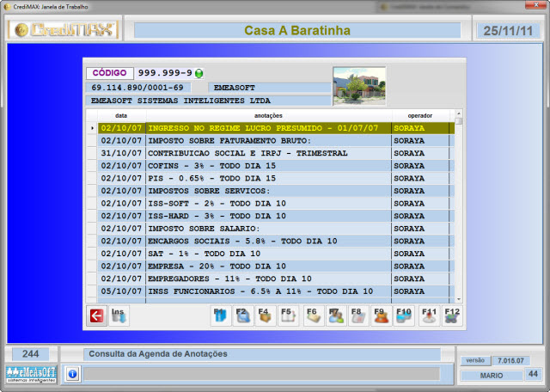Click the F12 toolbar icon

click(x=451, y=316)
